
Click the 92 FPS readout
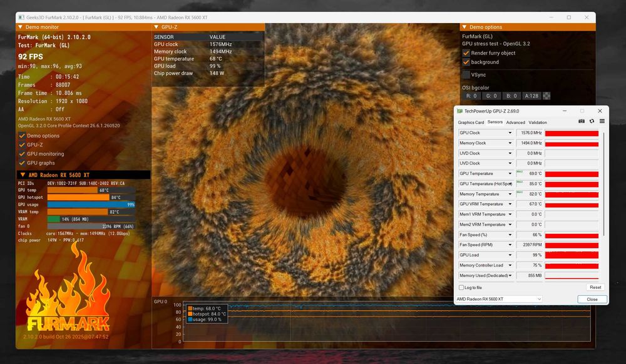point(30,57)
